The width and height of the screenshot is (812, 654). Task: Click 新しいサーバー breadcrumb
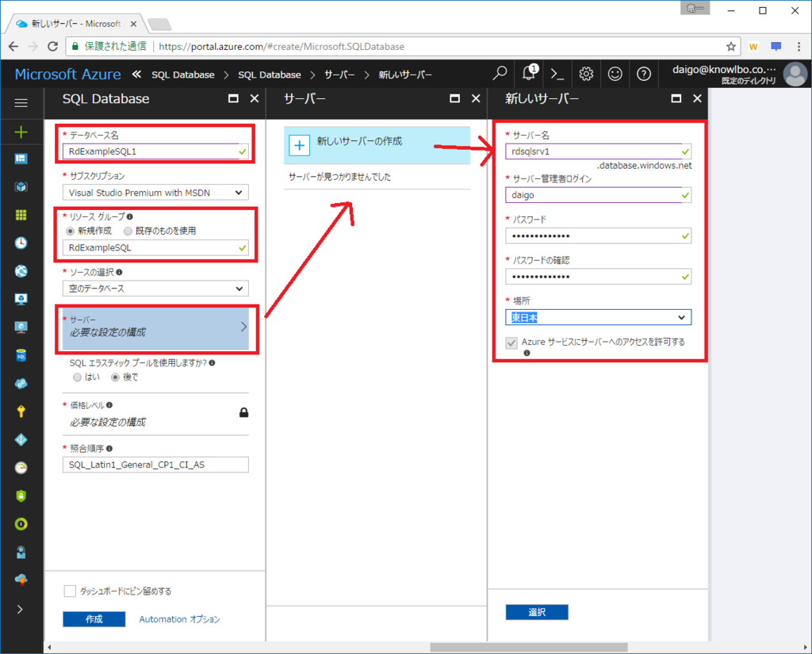(x=405, y=75)
